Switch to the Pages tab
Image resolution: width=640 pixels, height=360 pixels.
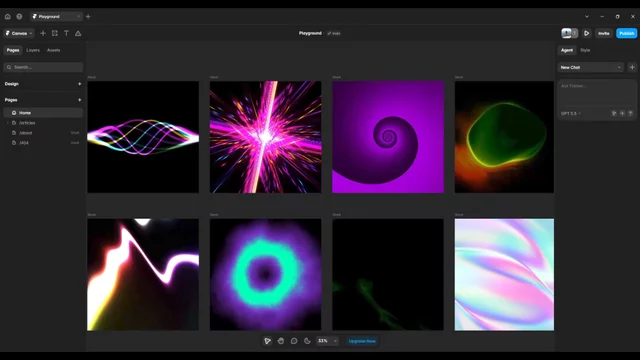point(13,50)
